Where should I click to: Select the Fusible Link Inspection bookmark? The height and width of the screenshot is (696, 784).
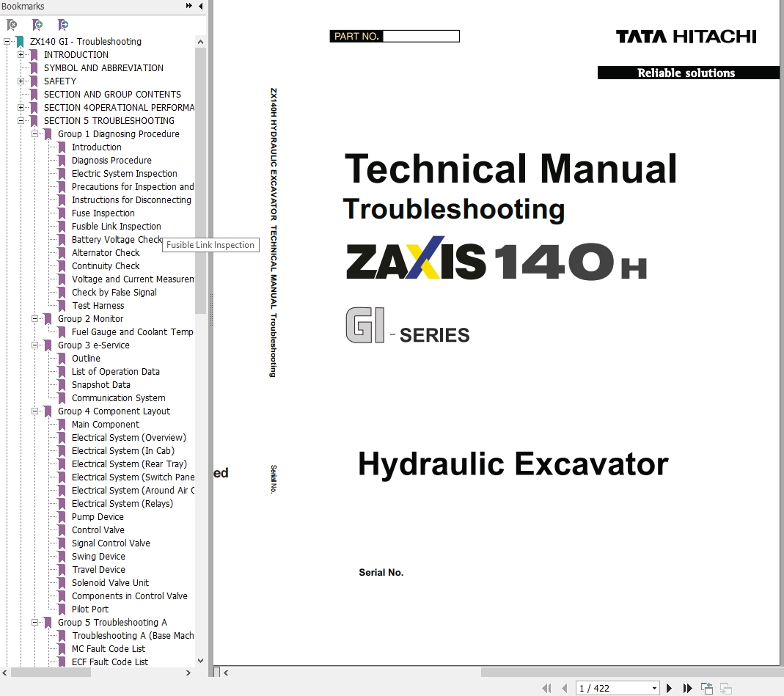117,227
